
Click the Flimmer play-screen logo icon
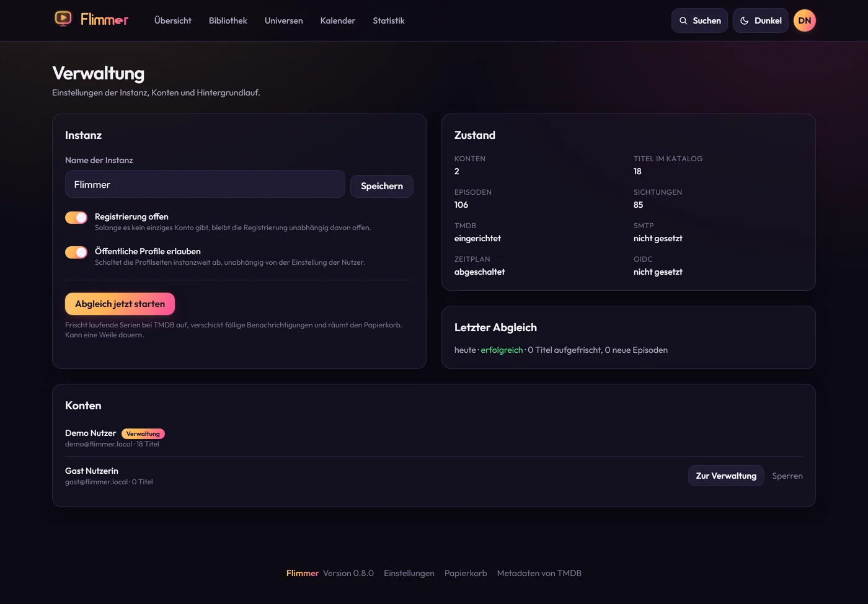pyautogui.click(x=63, y=19)
